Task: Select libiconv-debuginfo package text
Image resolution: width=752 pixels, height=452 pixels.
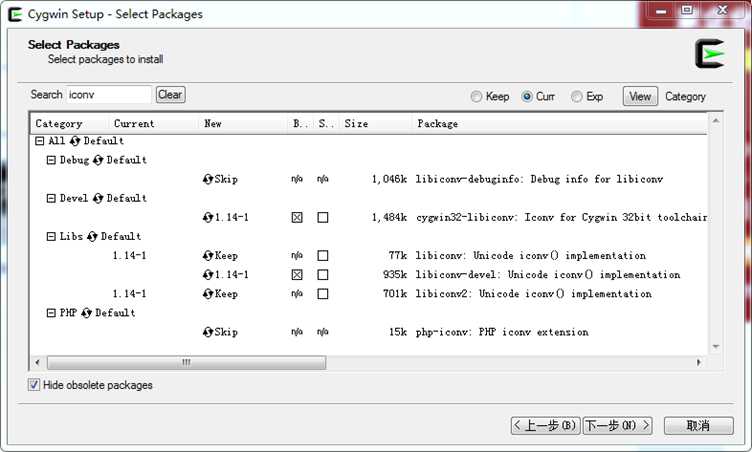Action: [x=539, y=179]
